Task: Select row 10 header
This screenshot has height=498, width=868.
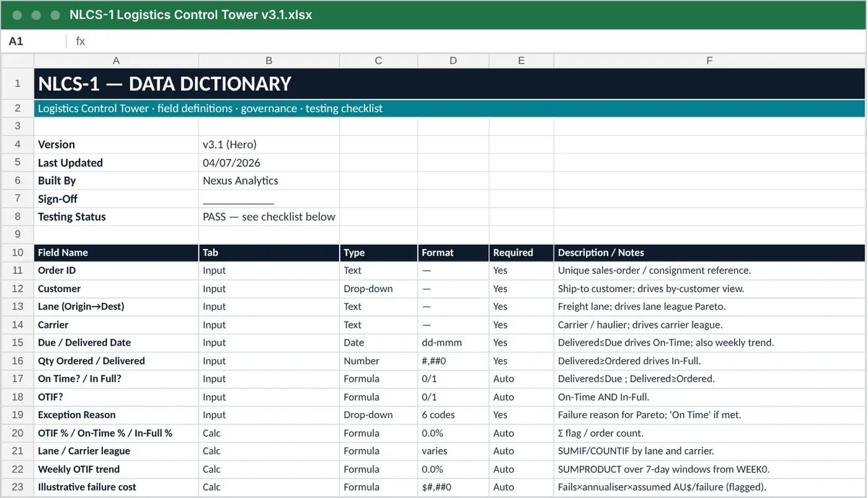Action: pos(17,253)
